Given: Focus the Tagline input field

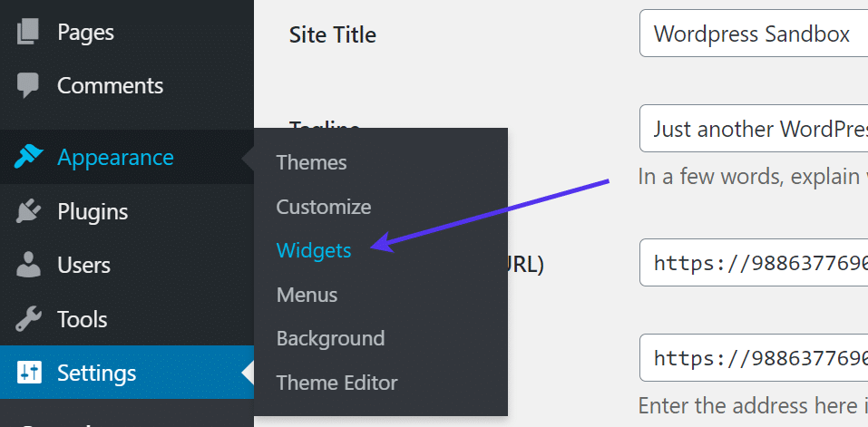Looking at the screenshot, I should pos(753,129).
